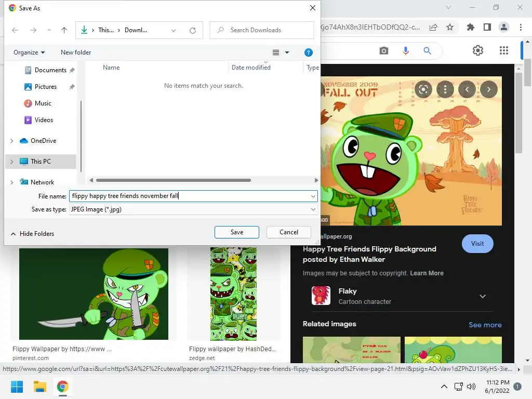Open Happy Tree Friends Flippy Background title link
This screenshot has height=399, width=532.
369,254
